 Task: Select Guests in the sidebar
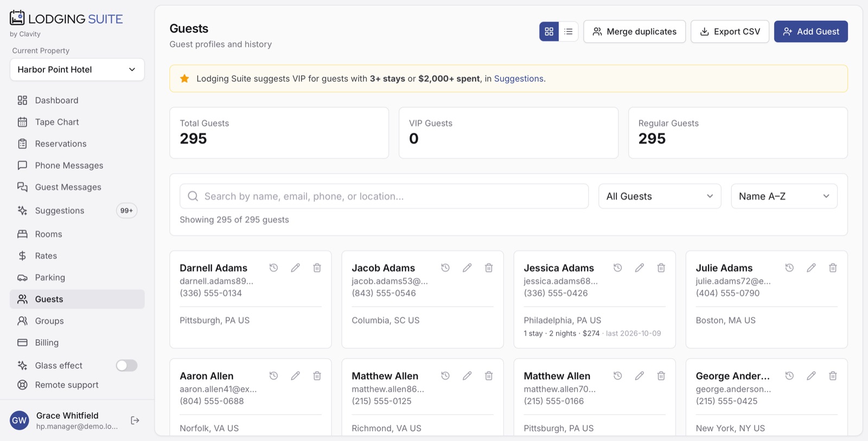77,299
